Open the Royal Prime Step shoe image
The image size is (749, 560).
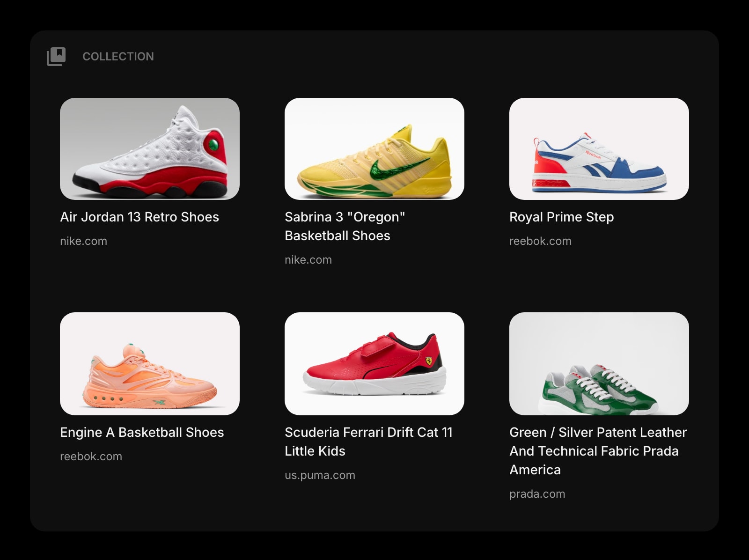point(599,149)
